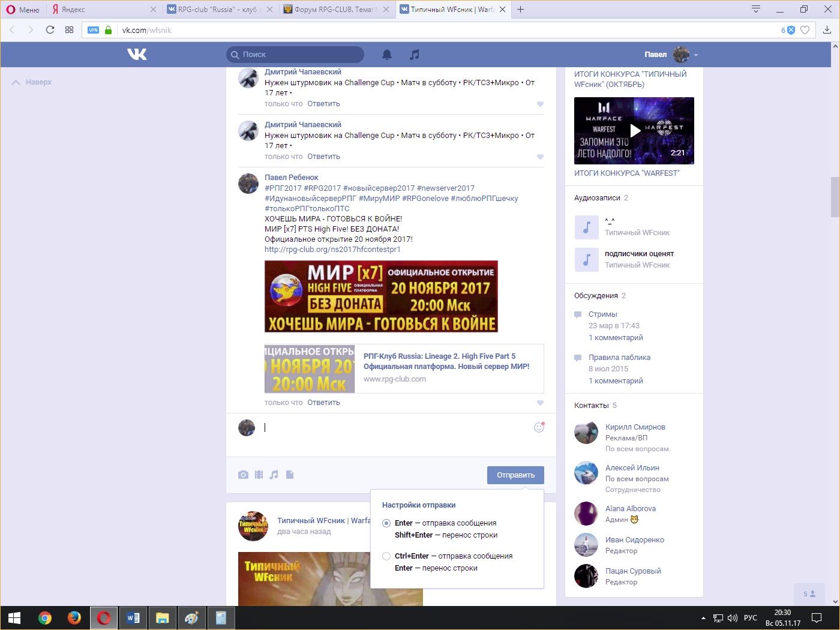Open the music player icon in header
Screen dimensions: 840x630
[x=414, y=55]
